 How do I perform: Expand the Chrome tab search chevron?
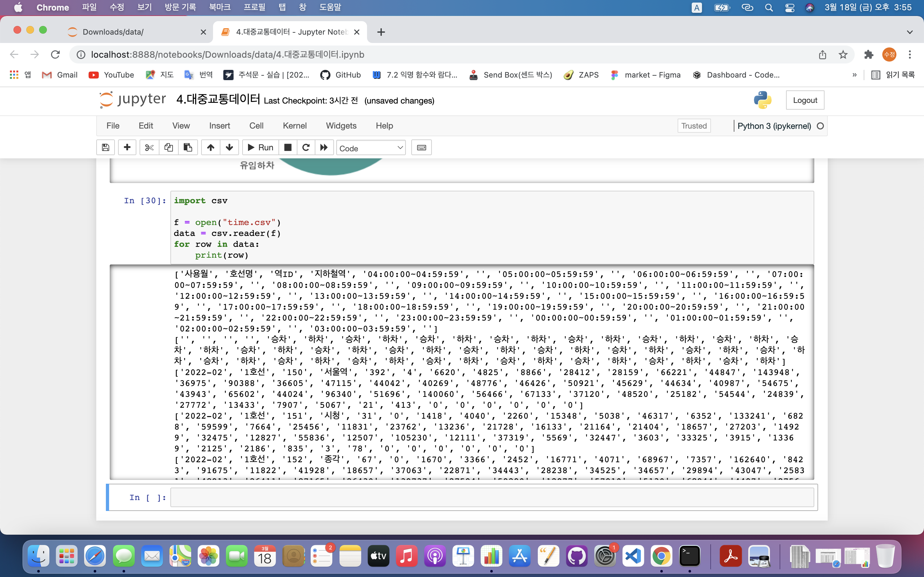[910, 32]
